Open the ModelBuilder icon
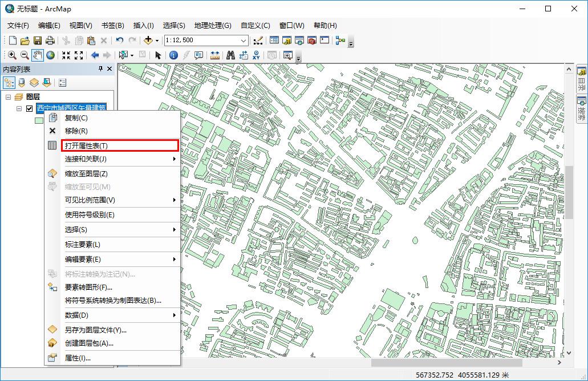This screenshot has width=588, height=381. [340, 40]
